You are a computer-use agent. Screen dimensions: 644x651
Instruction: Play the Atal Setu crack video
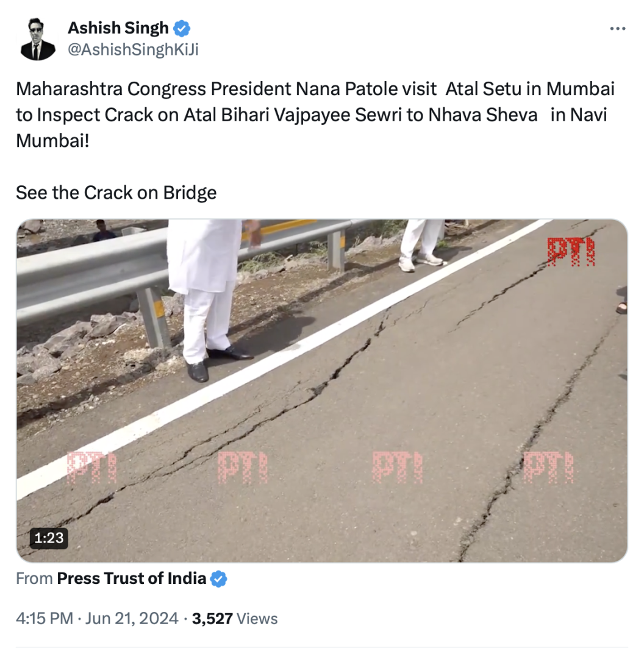point(321,390)
